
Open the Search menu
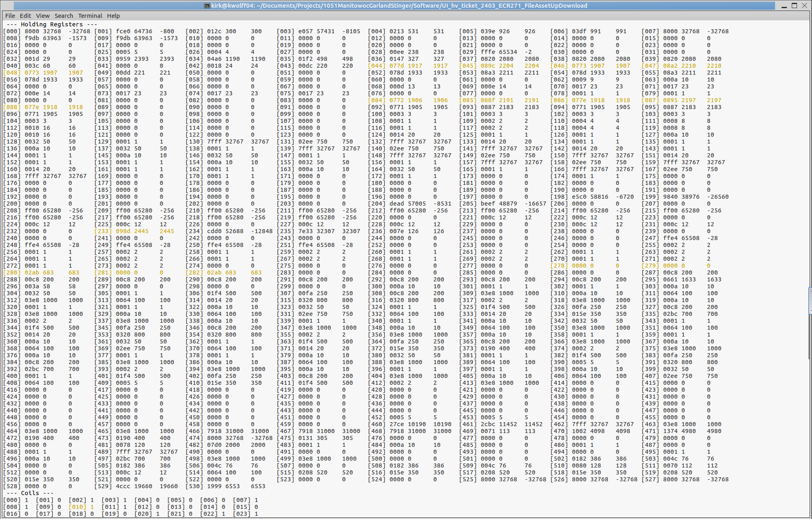click(64, 16)
